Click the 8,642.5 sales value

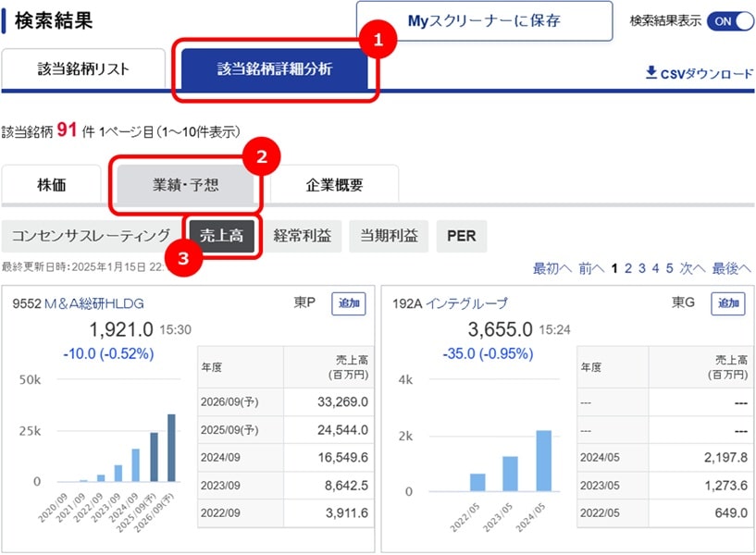pyautogui.click(x=346, y=485)
